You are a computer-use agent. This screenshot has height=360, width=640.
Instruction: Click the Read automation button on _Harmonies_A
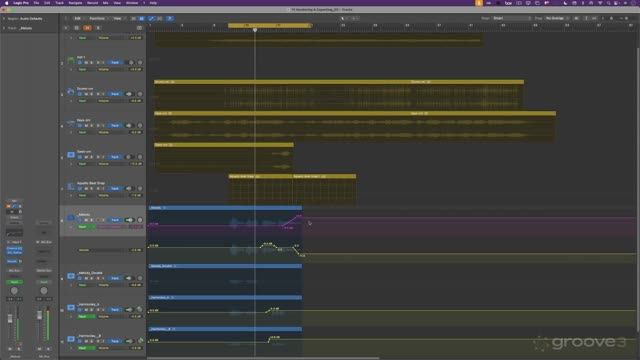click(86, 316)
